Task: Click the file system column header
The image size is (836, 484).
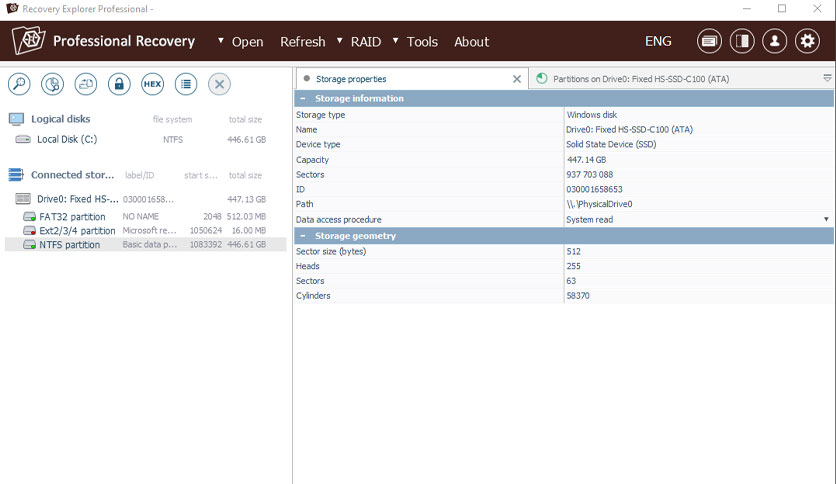Action: tap(172, 119)
